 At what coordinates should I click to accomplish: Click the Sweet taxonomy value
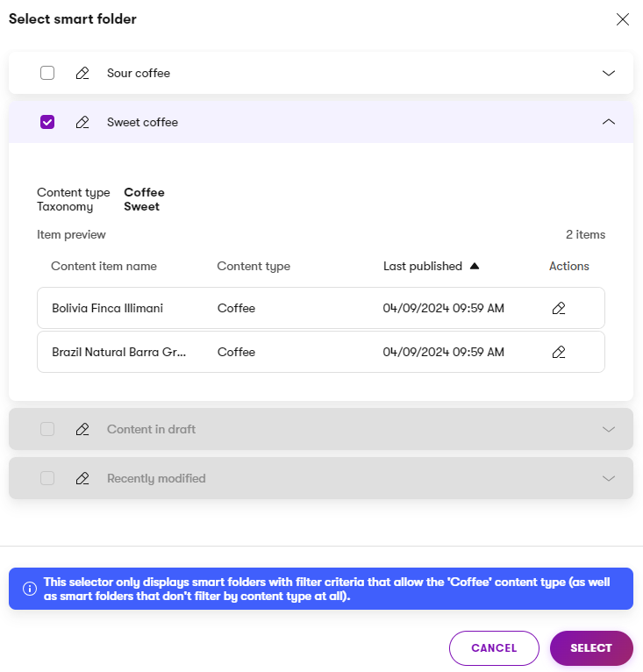[141, 206]
